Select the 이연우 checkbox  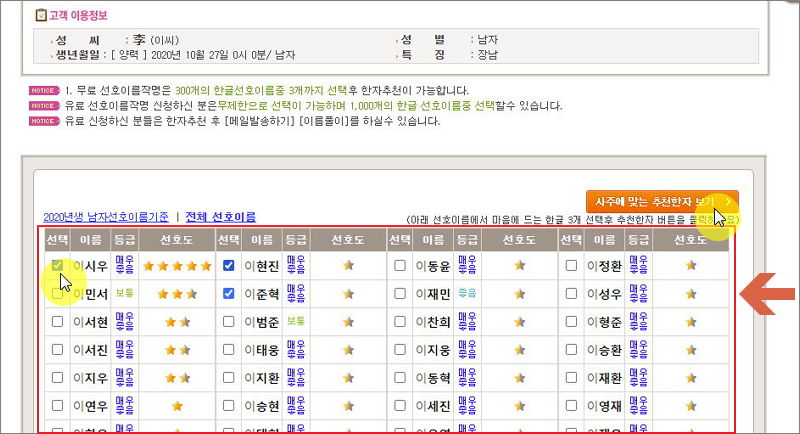pyautogui.click(x=57, y=406)
